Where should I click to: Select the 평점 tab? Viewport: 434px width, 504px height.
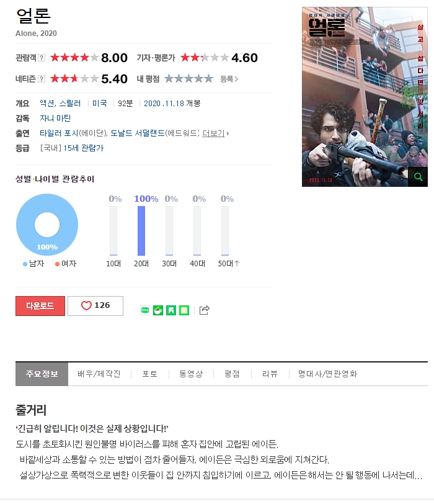[232, 374]
